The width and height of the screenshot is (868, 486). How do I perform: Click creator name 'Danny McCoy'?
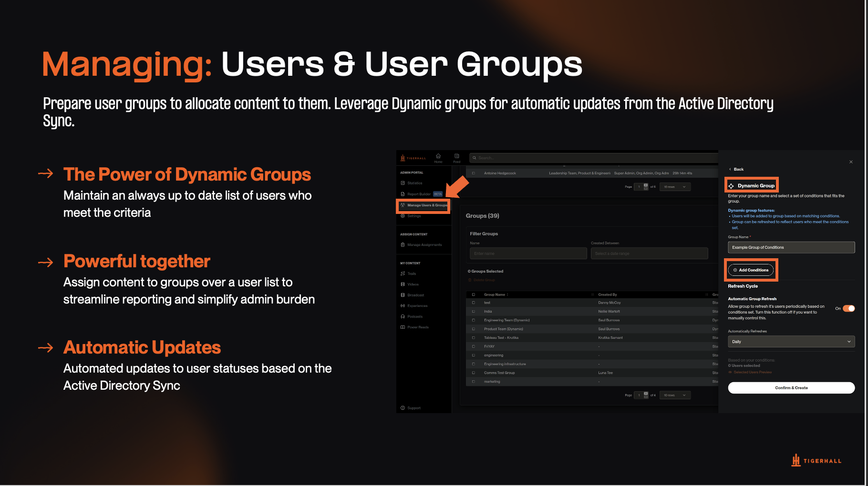tap(610, 303)
